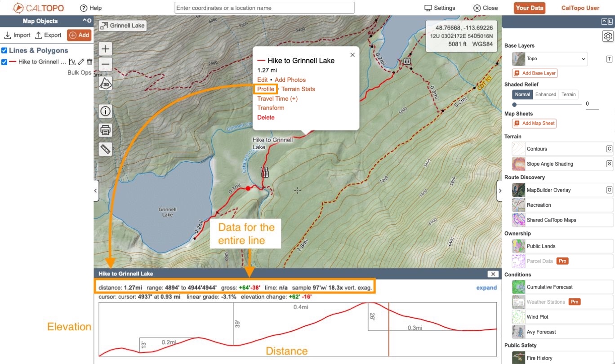615x364 pixels.
Task: Select Terrain Stats in popup menu
Action: click(x=298, y=89)
